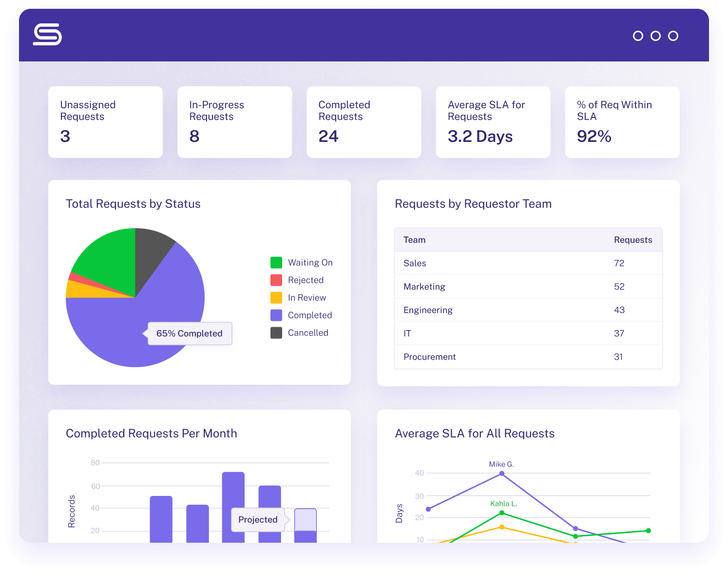Click the 65% Completed tooltip
Image resolution: width=728 pixels, height=572 pixels.
pos(189,333)
